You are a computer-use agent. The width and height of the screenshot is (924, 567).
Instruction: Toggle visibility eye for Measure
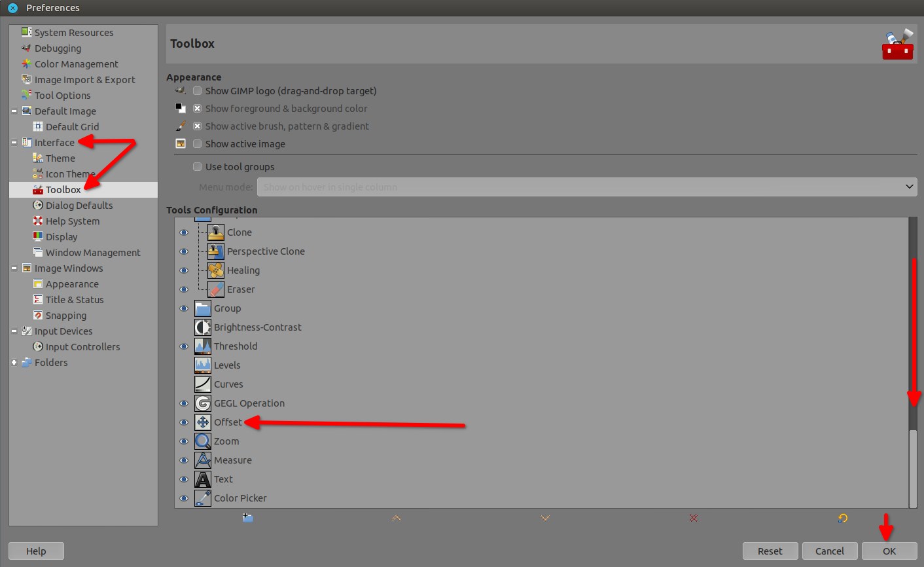[x=184, y=460]
